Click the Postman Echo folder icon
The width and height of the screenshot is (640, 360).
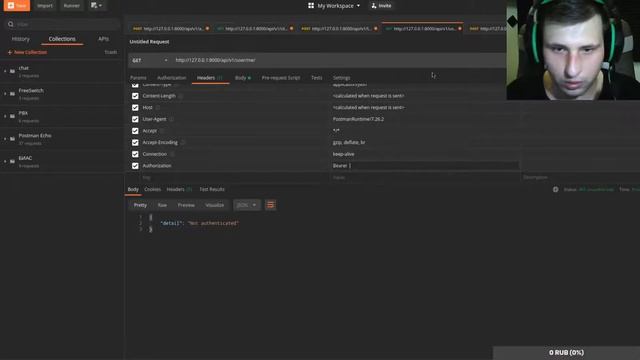click(12, 138)
